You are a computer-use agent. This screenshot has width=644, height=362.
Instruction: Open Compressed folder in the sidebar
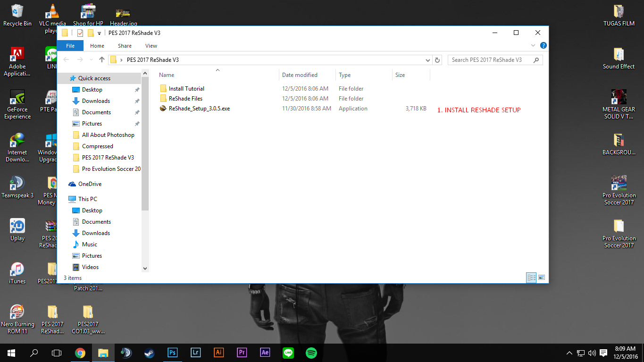point(98,146)
